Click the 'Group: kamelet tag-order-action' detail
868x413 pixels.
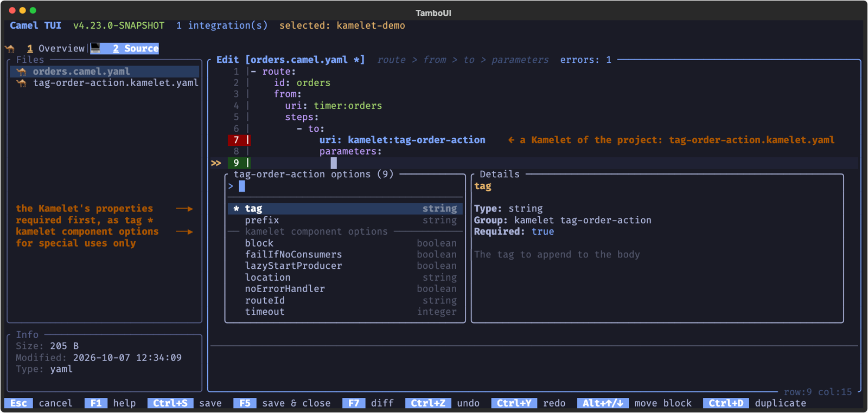(563, 220)
